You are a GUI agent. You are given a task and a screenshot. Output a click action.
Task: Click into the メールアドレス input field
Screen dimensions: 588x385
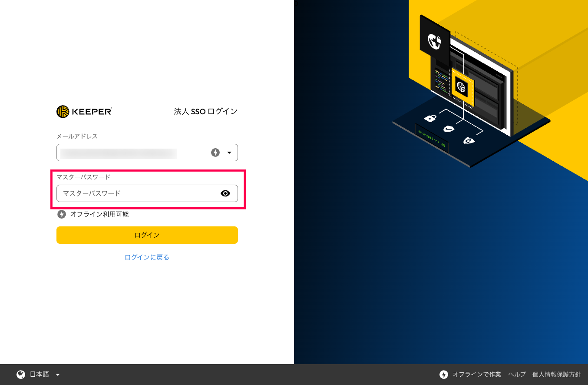point(130,153)
